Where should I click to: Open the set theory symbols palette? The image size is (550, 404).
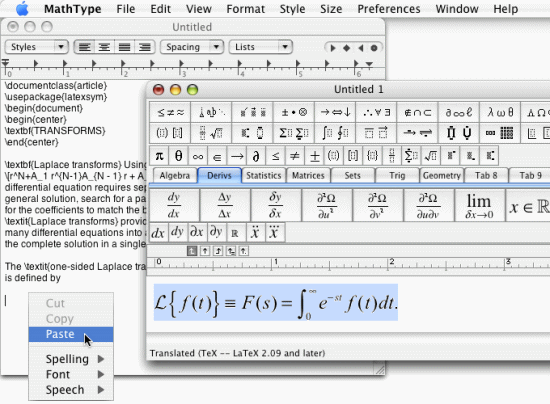[x=417, y=112]
